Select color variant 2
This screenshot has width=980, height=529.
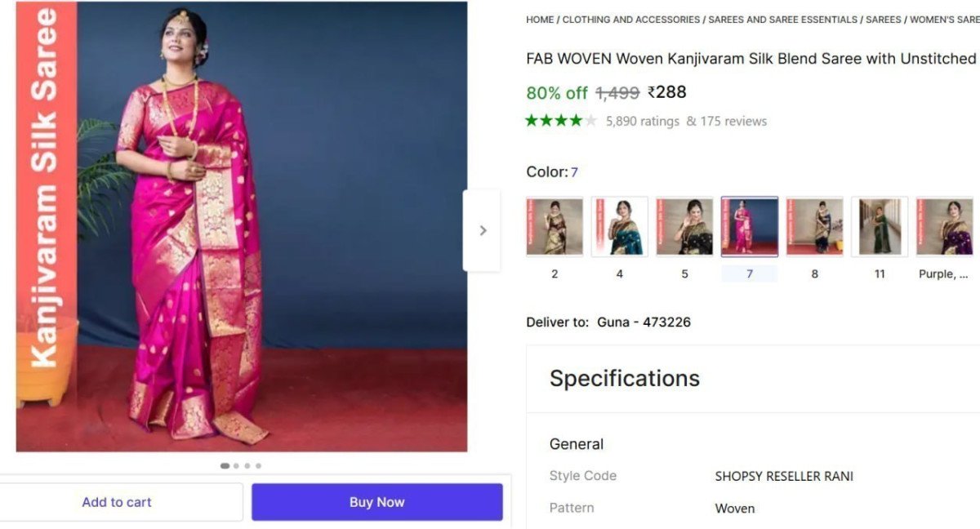point(554,226)
